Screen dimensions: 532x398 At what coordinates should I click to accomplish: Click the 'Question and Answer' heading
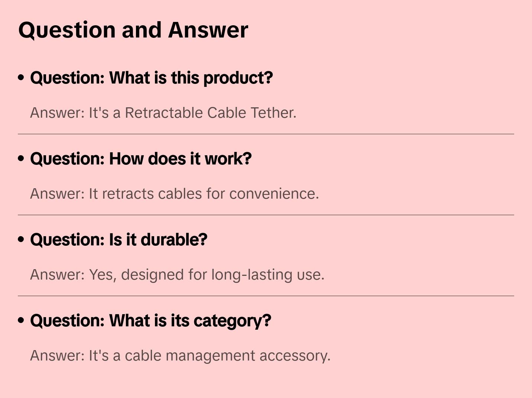click(133, 30)
